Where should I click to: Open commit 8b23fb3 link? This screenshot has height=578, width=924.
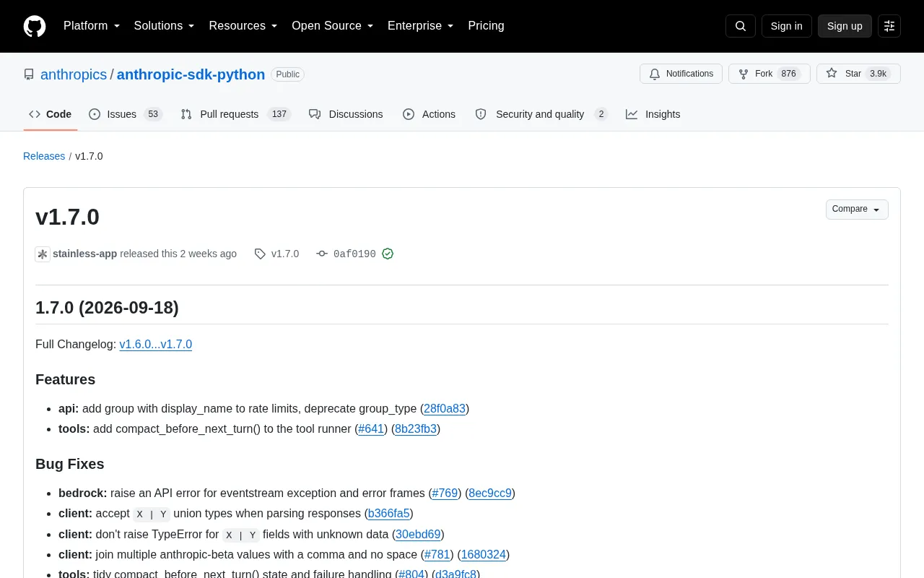tap(416, 428)
